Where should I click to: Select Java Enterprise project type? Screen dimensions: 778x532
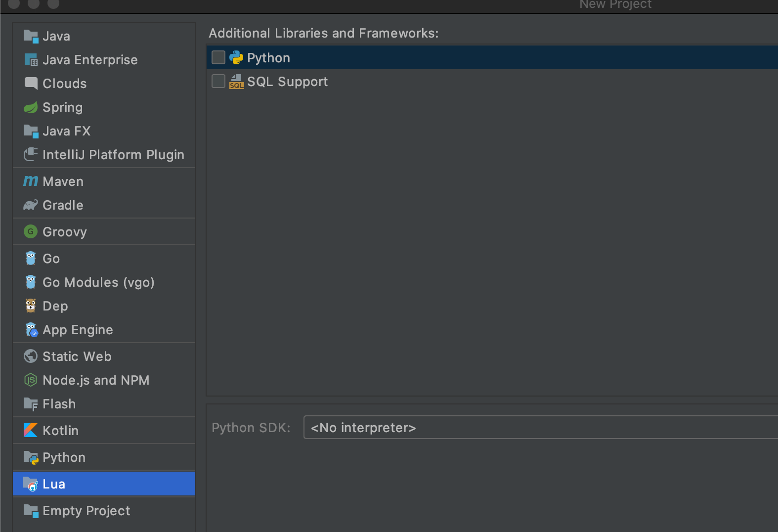point(104,60)
